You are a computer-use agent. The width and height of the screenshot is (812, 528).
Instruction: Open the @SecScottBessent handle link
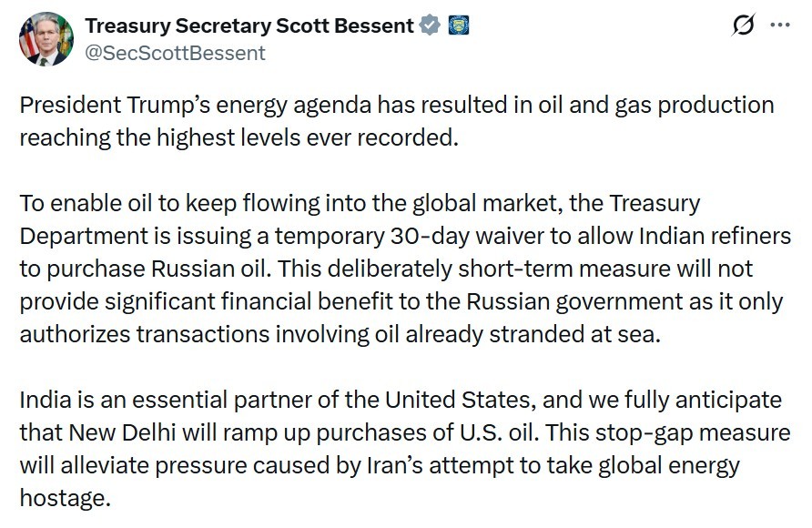click(175, 53)
